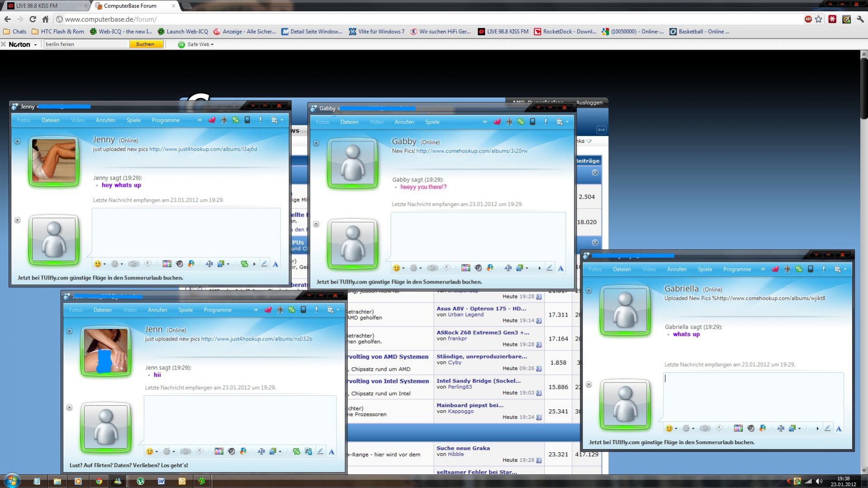Click exclamation icon in Gabriella toolbar
This screenshot has height=488, width=868.
[x=824, y=269]
